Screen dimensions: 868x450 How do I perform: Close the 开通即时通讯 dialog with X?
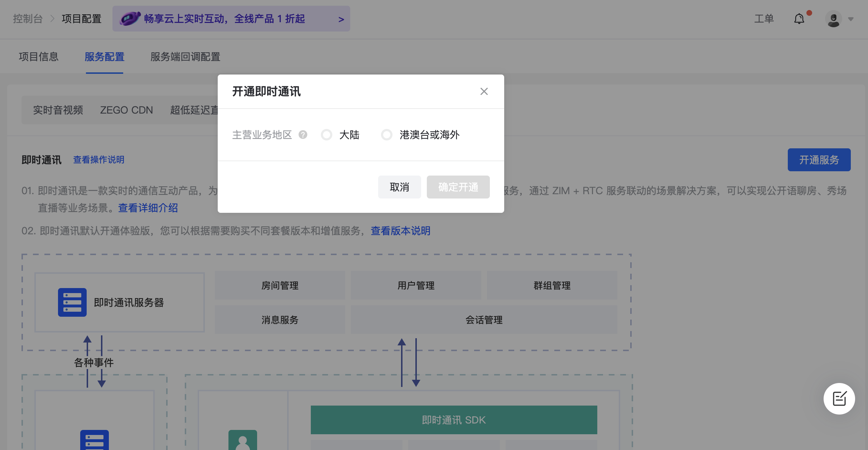coord(484,91)
